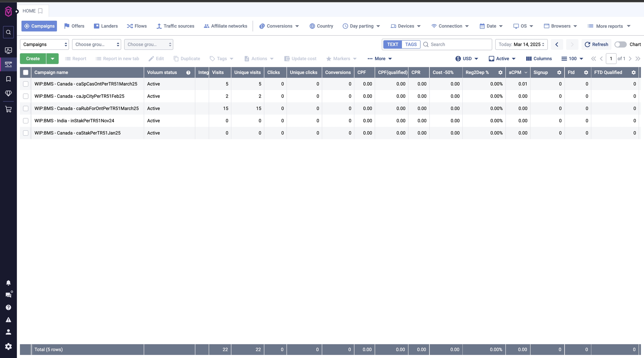Open the Columns settings button
The height and width of the screenshot is (358, 644).
pyautogui.click(x=539, y=59)
